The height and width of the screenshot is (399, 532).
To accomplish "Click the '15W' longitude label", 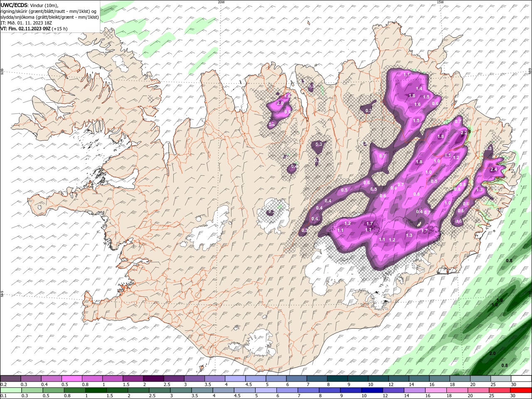I will coord(440,2).
